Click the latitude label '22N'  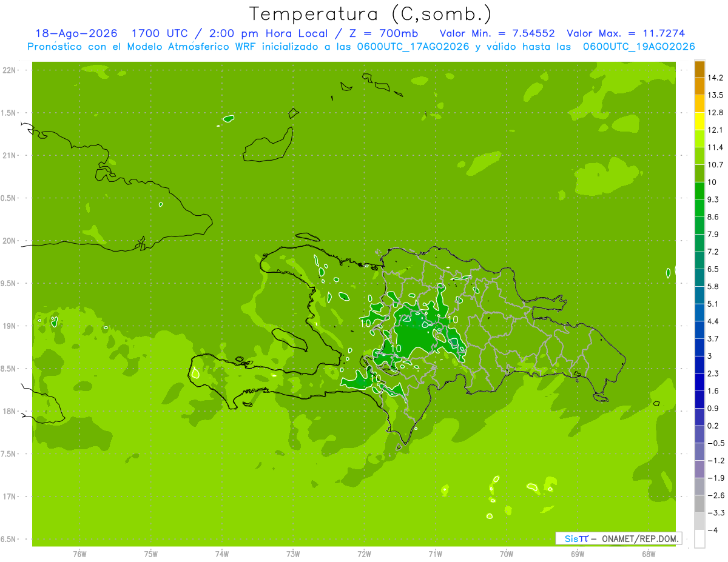(8, 70)
